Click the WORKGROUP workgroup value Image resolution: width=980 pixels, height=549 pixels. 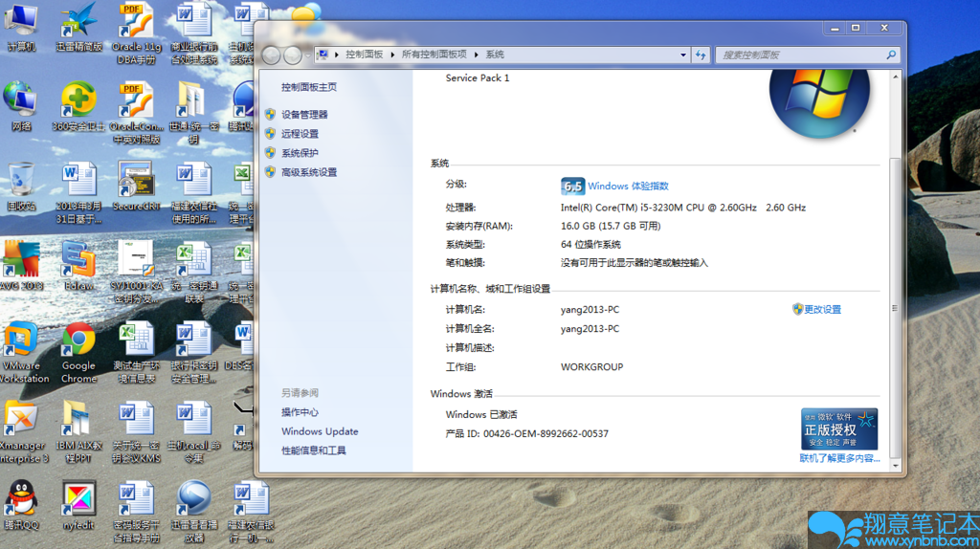pos(591,367)
